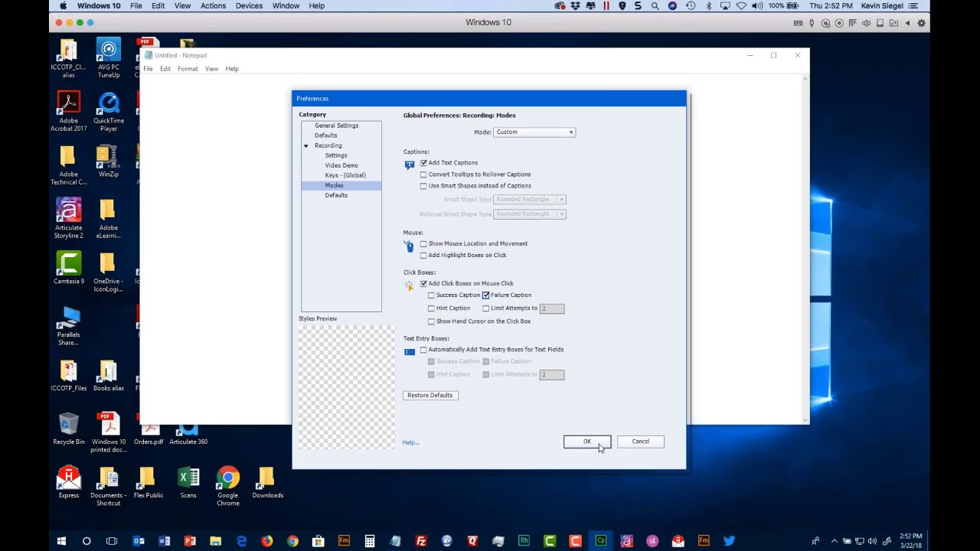This screenshot has height=551, width=980.
Task: Open macOS Spotlight search icon
Action: [655, 5]
